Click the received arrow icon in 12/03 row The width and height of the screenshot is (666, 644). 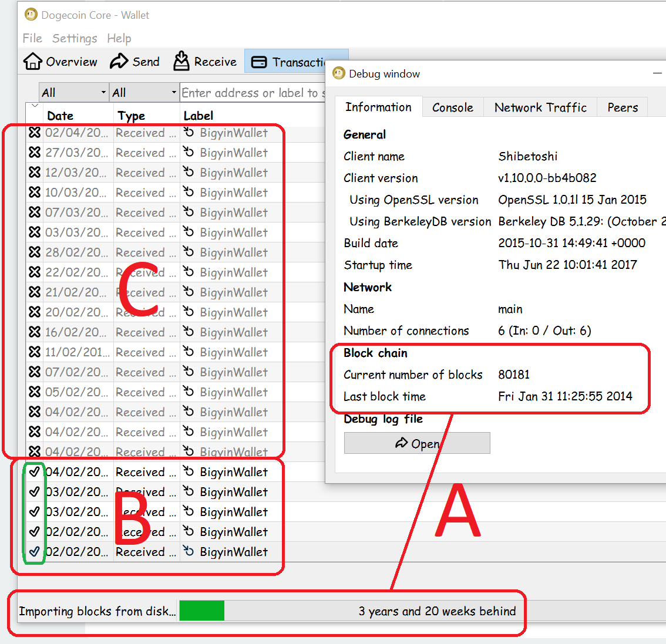click(189, 172)
